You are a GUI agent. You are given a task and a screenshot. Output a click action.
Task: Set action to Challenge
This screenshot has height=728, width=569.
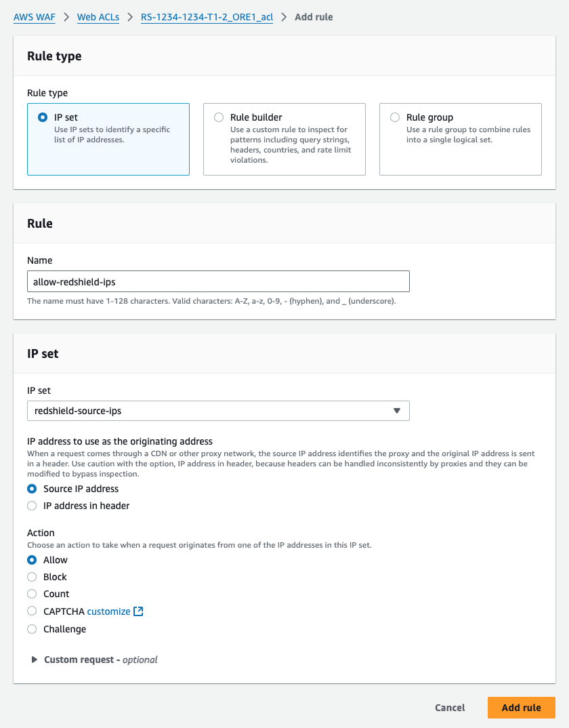(x=32, y=629)
